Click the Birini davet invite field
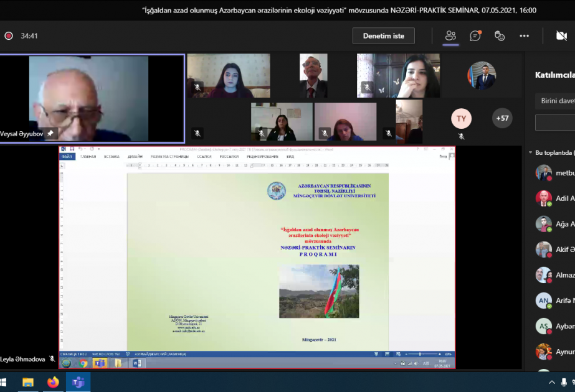575x392 pixels. click(x=555, y=101)
